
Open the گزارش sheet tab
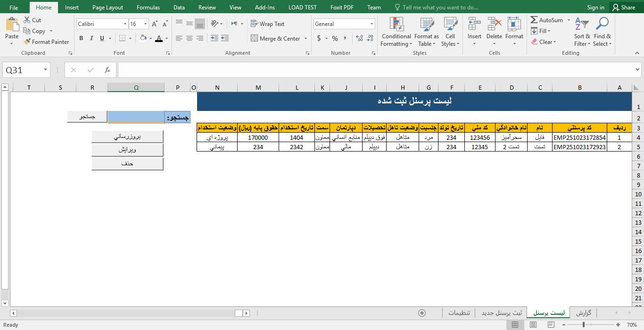583,313
